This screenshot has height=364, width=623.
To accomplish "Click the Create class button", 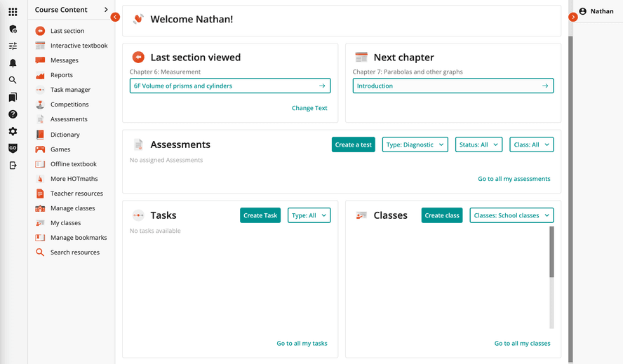I will 442,215.
